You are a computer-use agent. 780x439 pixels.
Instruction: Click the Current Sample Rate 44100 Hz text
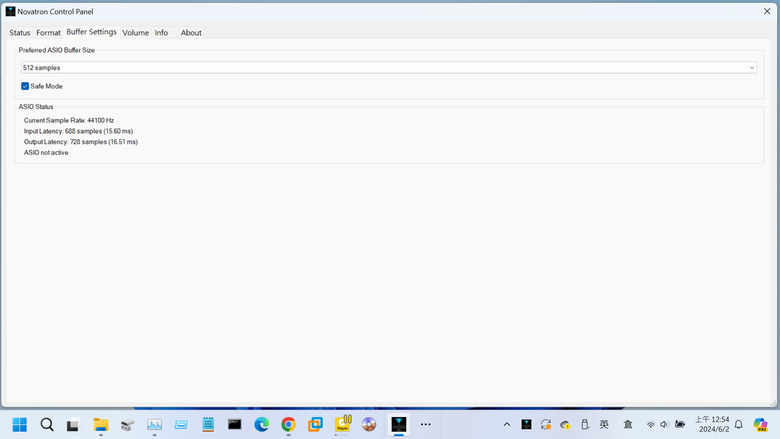point(69,120)
